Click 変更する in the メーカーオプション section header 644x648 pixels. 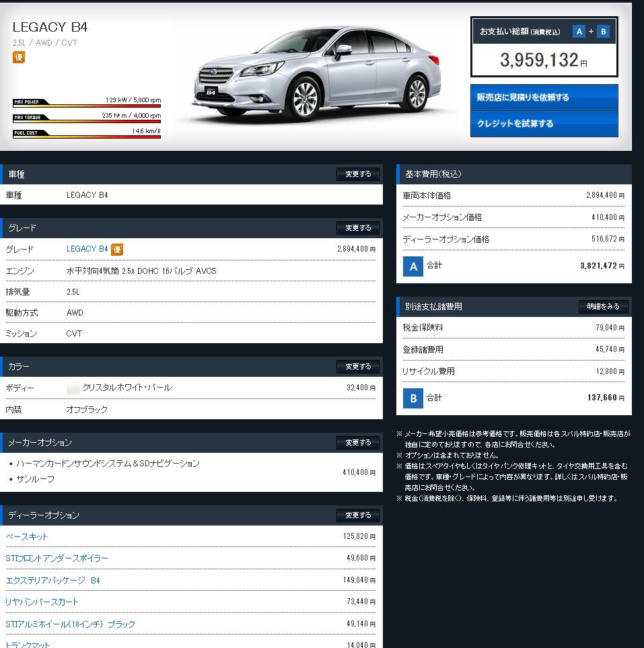click(358, 443)
